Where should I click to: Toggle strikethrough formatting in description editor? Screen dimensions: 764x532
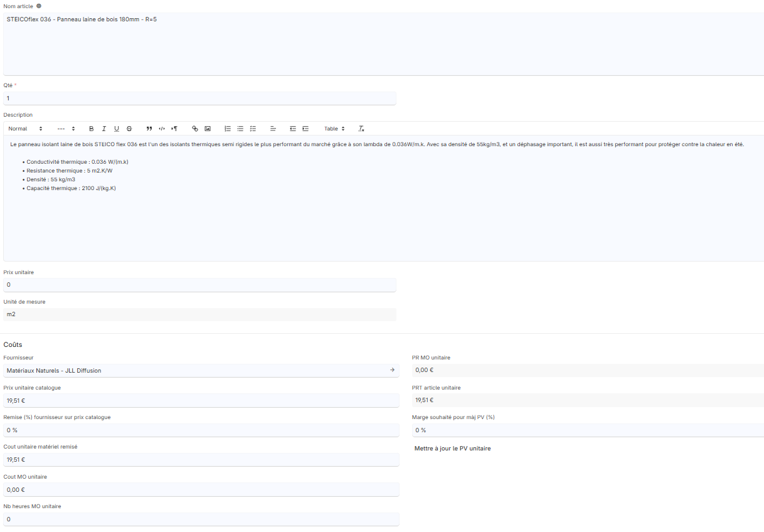click(x=129, y=129)
